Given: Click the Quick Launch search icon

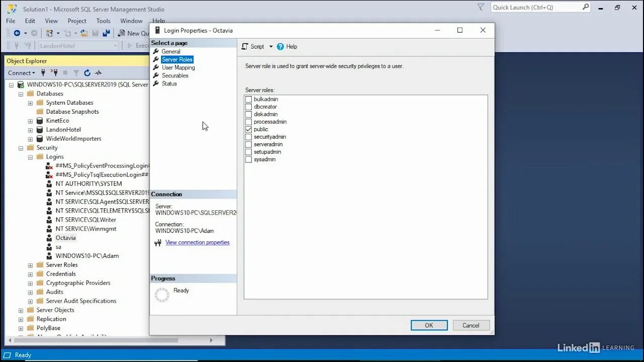Looking at the screenshot, I should [586, 7].
